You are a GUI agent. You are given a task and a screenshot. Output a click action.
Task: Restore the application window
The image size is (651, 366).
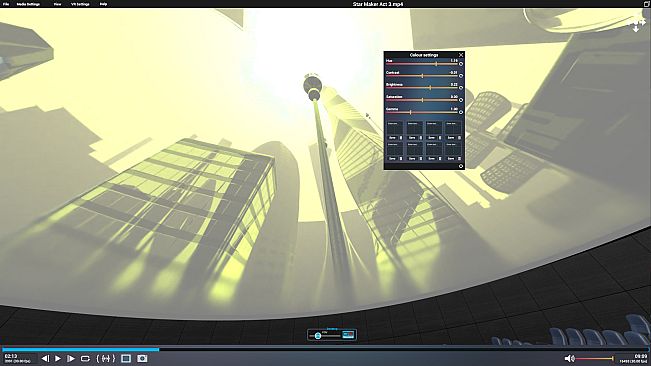[646, 4]
